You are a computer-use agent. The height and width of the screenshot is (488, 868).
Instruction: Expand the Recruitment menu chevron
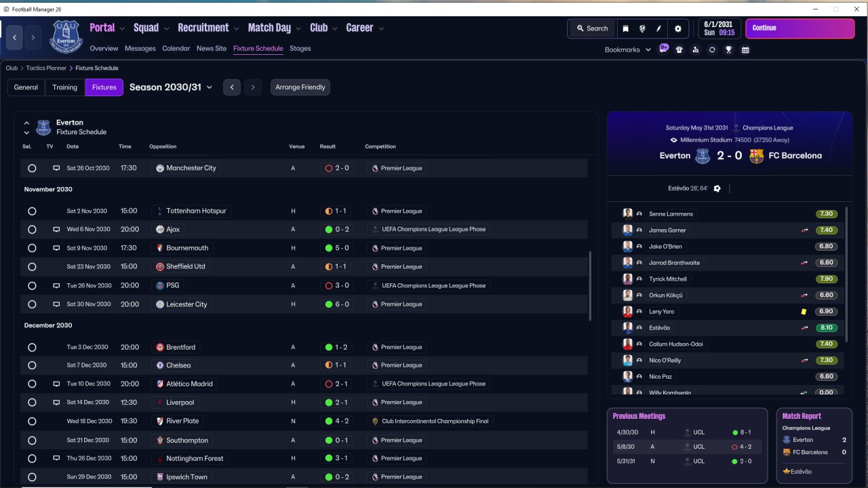coord(236,28)
